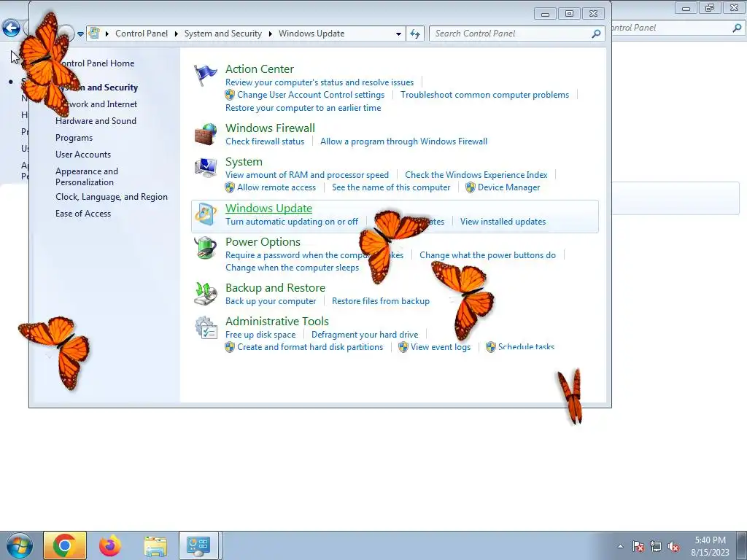Select Control Panel taskbar button

click(198, 545)
